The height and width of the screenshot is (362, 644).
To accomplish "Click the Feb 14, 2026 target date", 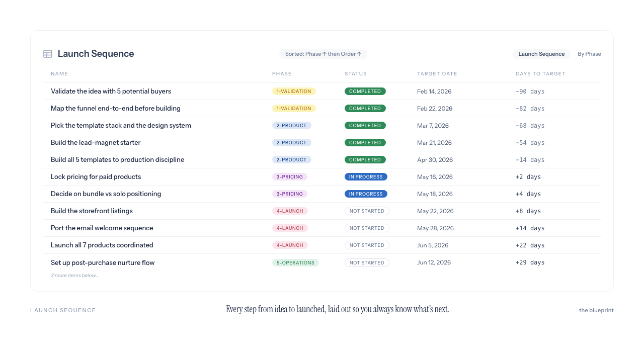I will 434,92.
